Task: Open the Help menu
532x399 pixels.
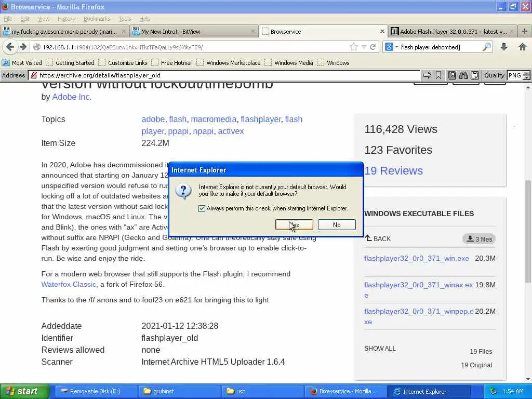Action: pos(144,19)
